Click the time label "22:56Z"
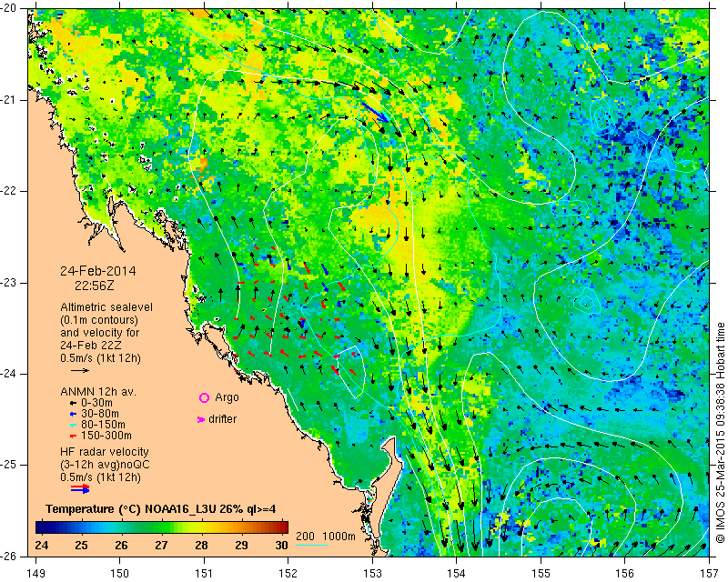The image size is (728, 582). coord(95,286)
